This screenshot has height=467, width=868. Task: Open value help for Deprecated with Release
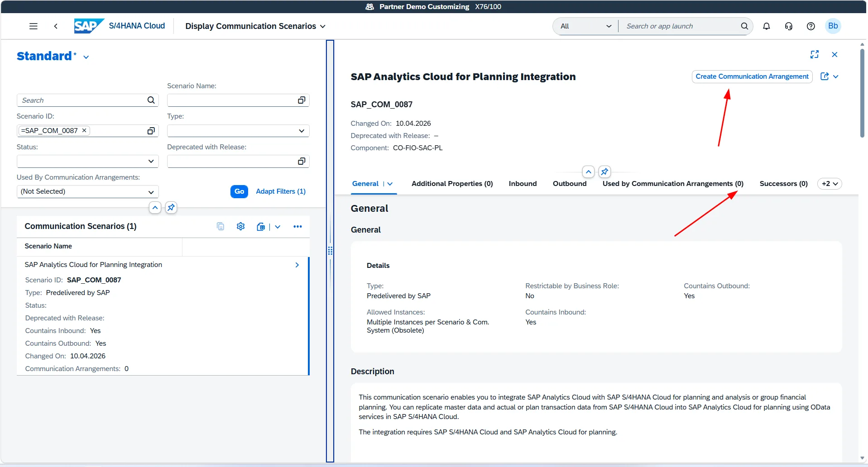(x=302, y=161)
